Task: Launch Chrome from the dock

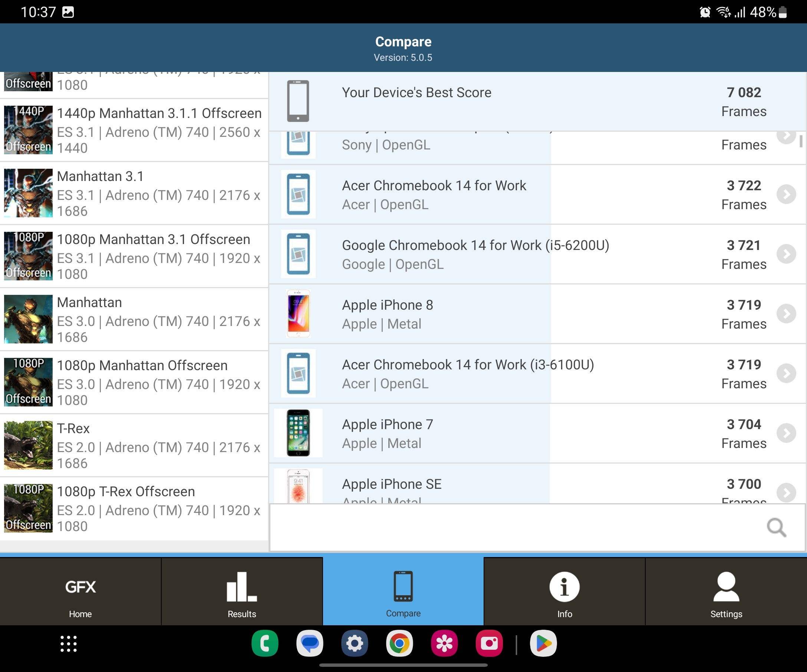Action: pyautogui.click(x=399, y=643)
